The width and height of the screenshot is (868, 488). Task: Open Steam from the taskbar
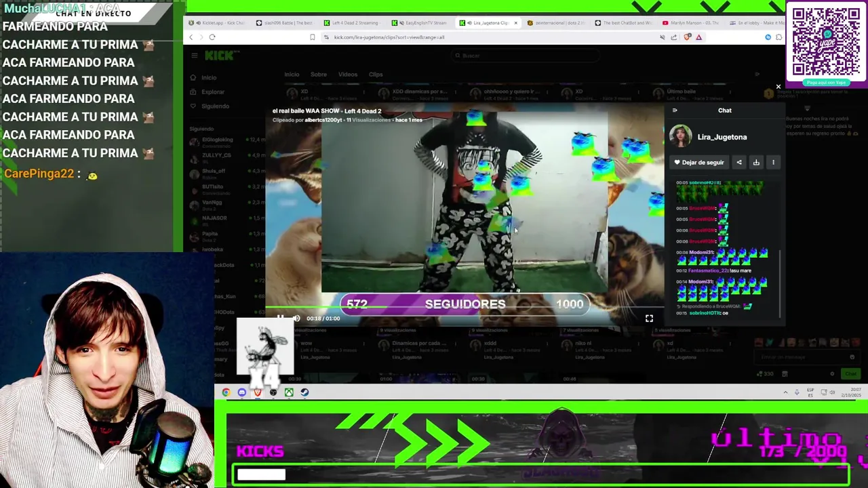click(304, 392)
